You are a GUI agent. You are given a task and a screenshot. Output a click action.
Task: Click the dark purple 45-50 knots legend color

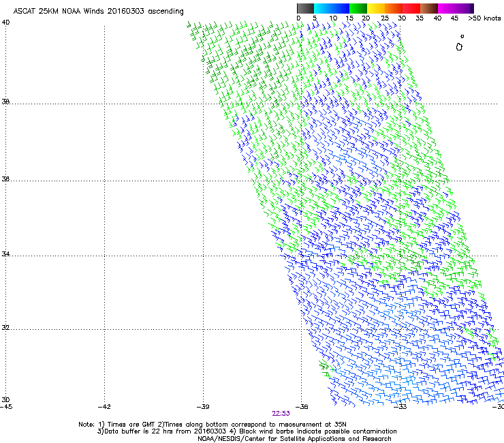click(x=464, y=8)
